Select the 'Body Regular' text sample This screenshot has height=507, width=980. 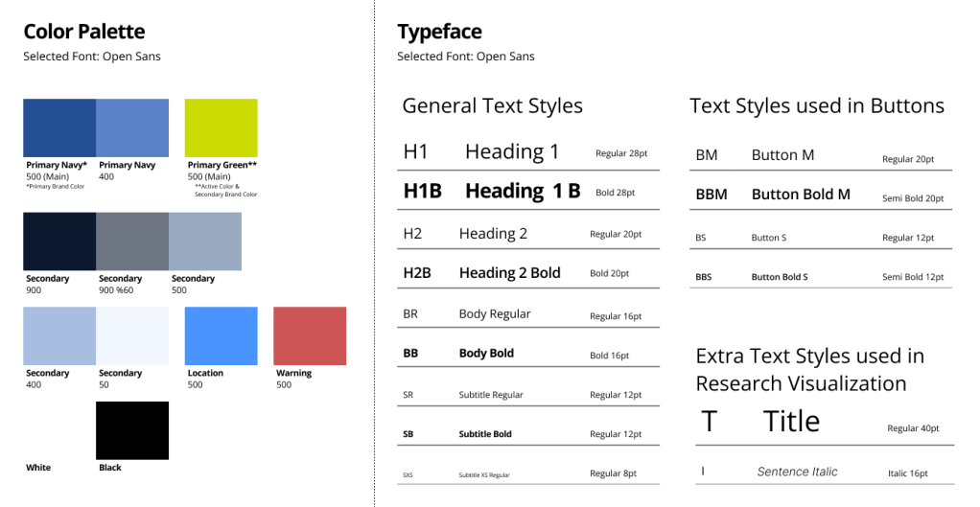[494, 314]
